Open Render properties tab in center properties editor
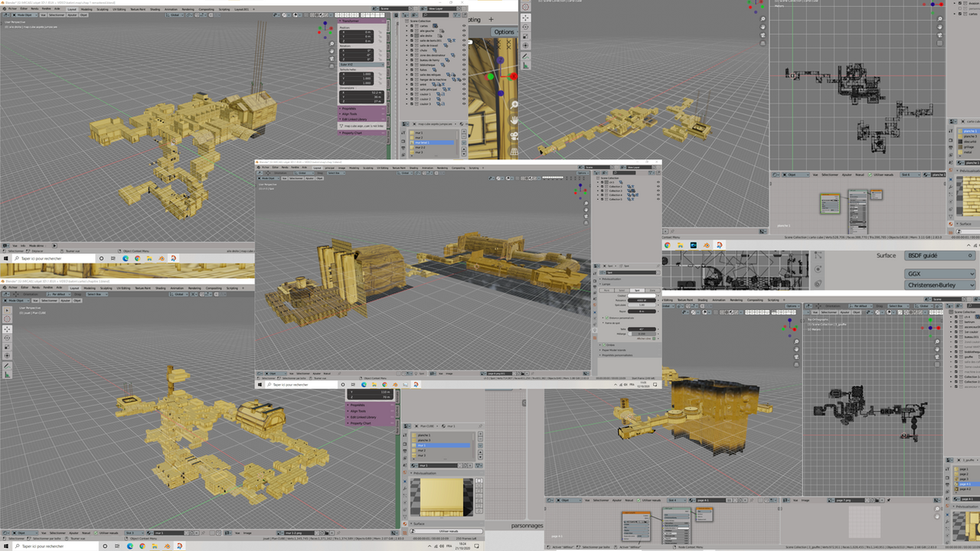 pyautogui.click(x=595, y=281)
